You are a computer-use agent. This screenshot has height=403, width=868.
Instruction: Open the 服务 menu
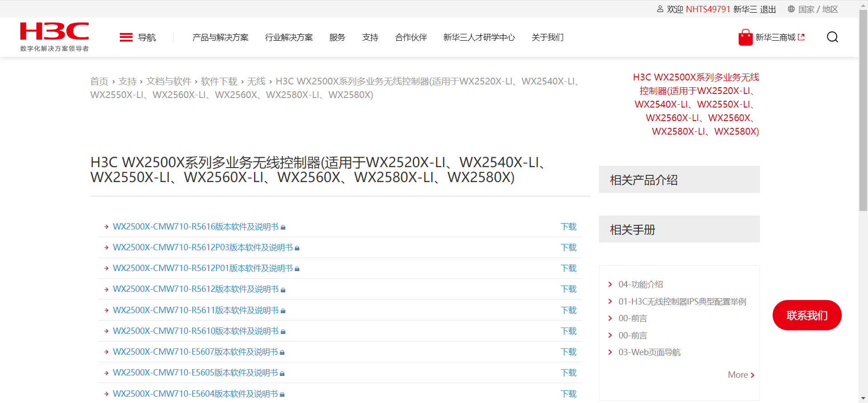pyautogui.click(x=337, y=37)
